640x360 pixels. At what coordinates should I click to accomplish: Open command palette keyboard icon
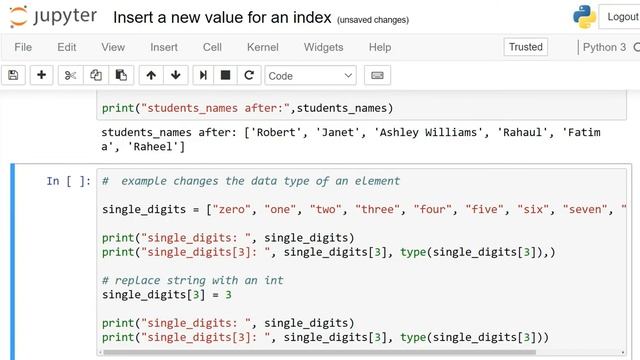(377, 75)
